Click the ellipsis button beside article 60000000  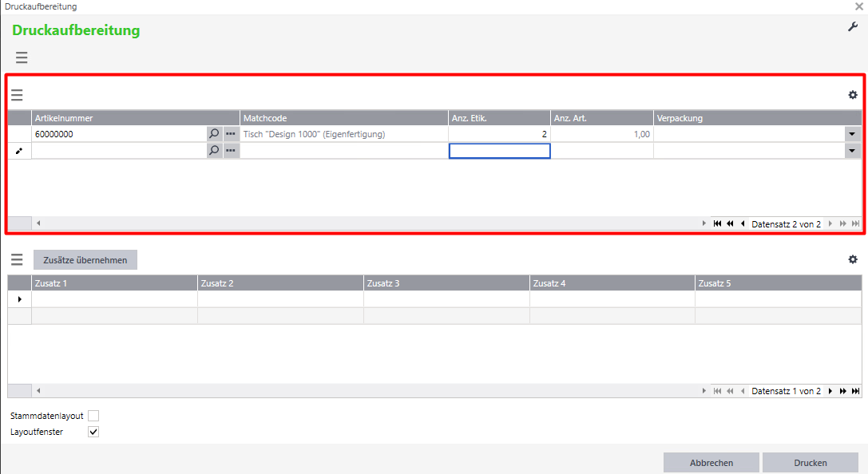[x=231, y=134]
